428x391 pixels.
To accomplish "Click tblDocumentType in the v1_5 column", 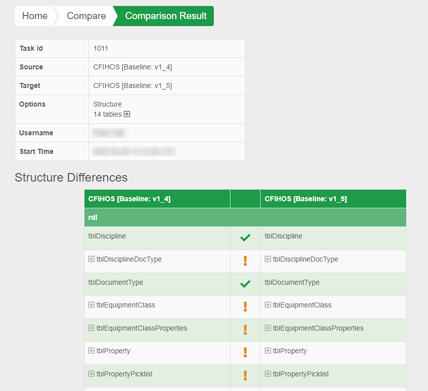I will coord(292,282).
